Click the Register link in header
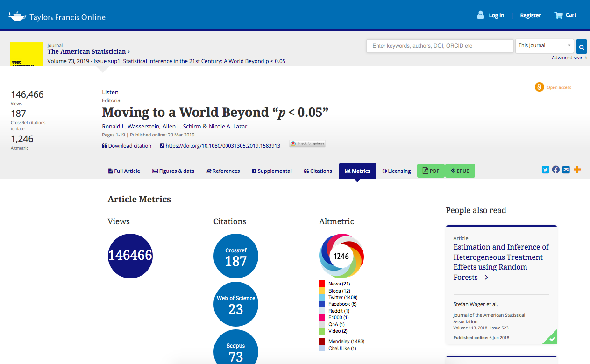Screen dimensions: 590x364 click(x=530, y=15)
